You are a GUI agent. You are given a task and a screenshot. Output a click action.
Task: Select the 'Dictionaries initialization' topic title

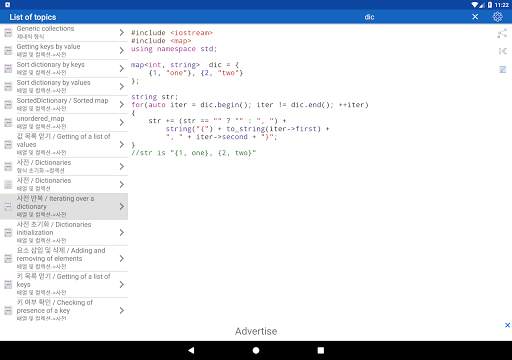click(x=54, y=228)
